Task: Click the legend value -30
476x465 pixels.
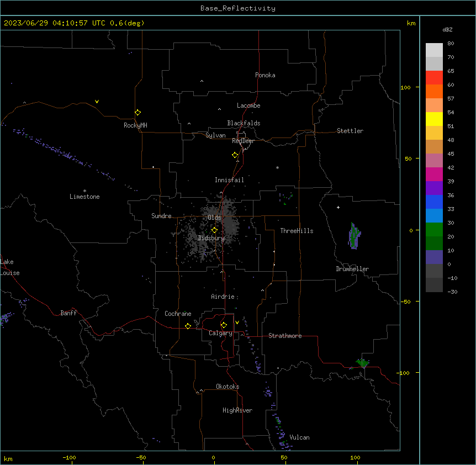Action: click(x=452, y=292)
